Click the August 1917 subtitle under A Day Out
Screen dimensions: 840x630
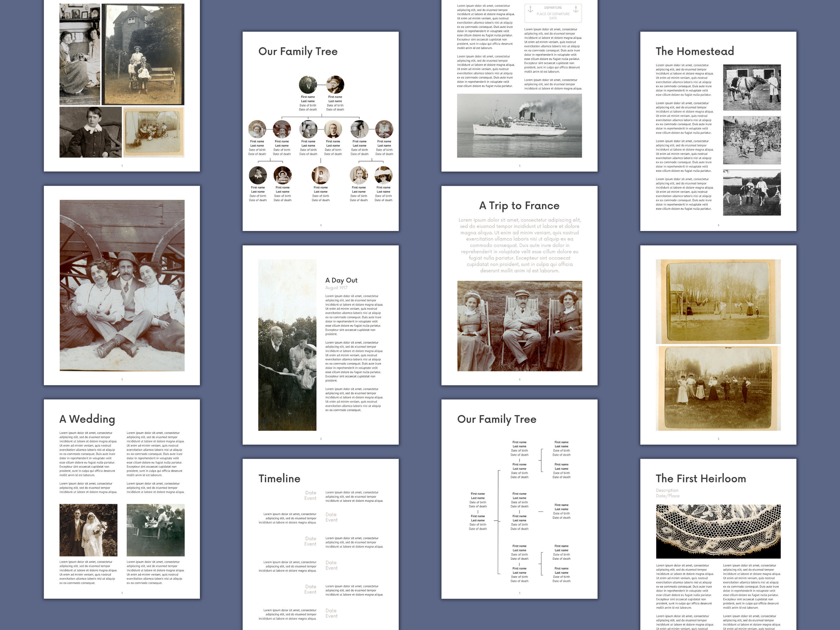[x=337, y=288]
